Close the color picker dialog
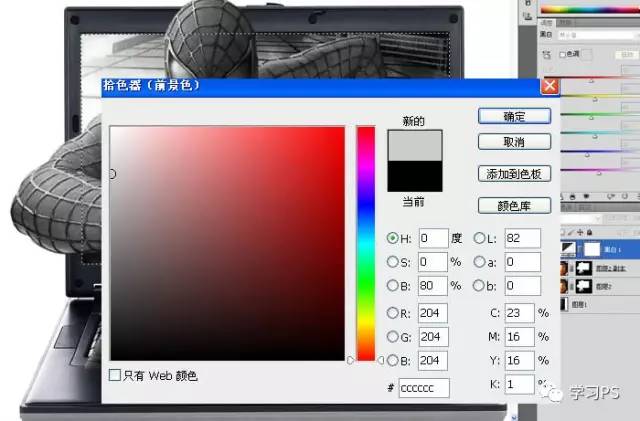The image size is (640, 421). 549,87
